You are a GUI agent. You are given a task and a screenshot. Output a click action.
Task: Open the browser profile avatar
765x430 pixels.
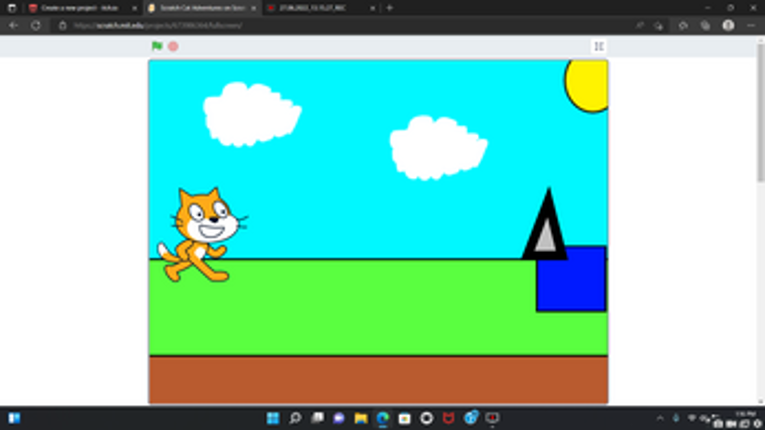pyautogui.click(x=728, y=25)
